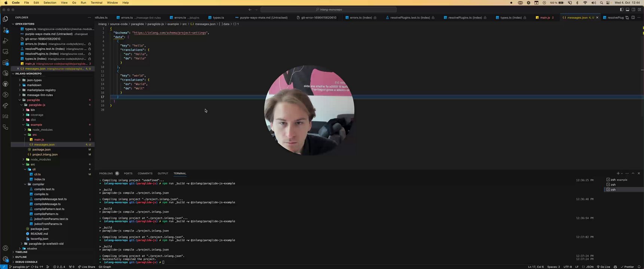Switch to COMMENTS tab in panel
Image resolution: width=644 pixels, height=269 pixels.
pyautogui.click(x=145, y=173)
